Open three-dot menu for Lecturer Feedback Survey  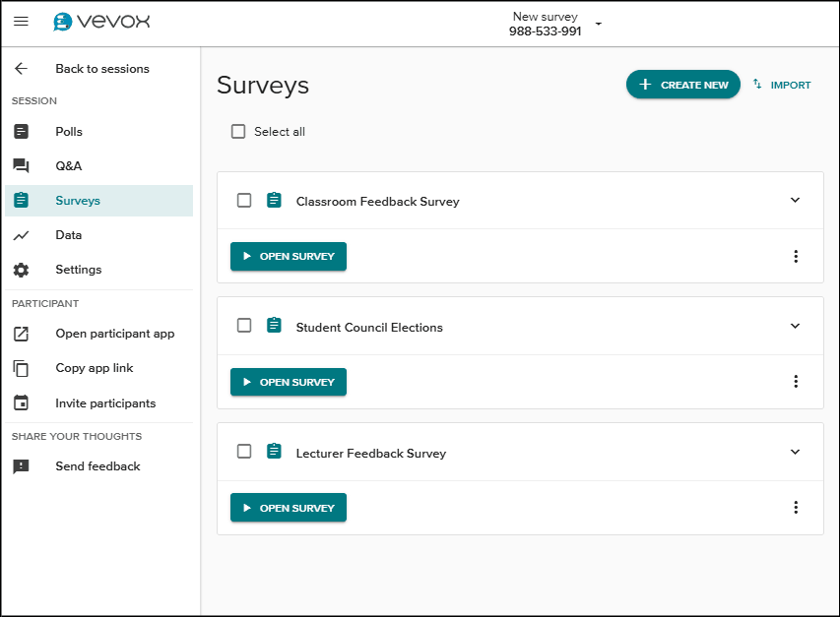pyautogui.click(x=796, y=508)
